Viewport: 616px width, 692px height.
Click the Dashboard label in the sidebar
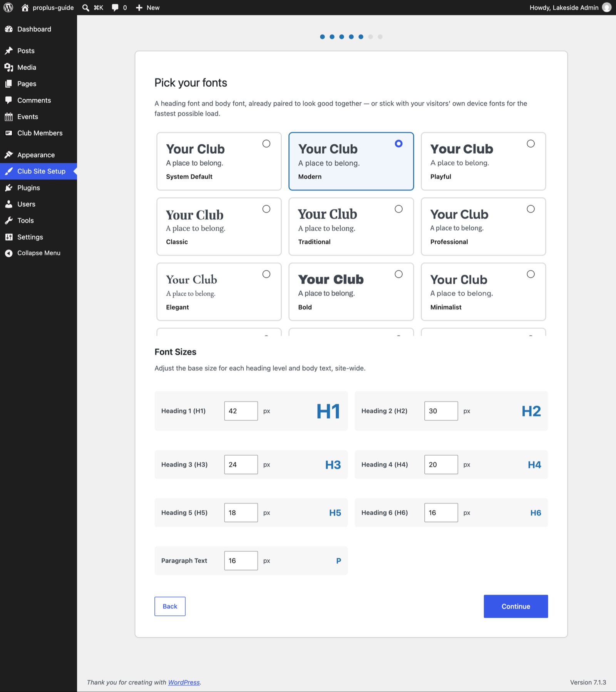point(34,29)
